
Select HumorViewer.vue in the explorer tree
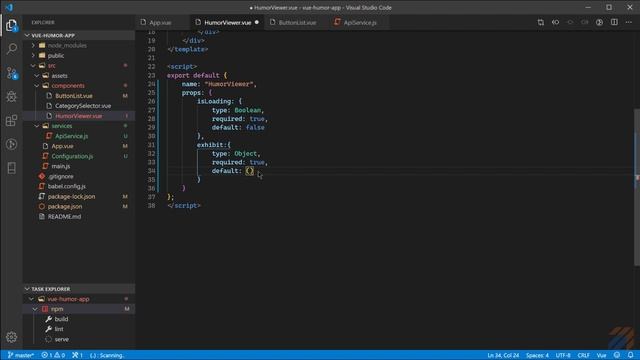click(79, 116)
